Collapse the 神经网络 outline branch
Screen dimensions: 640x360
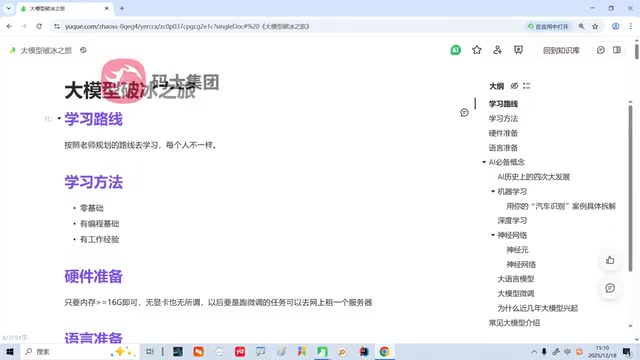tap(493, 235)
